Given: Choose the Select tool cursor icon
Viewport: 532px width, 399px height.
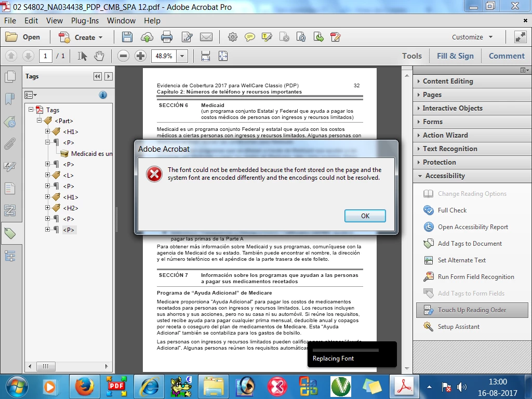Looking at the screenshot, I should click(82, 56).
